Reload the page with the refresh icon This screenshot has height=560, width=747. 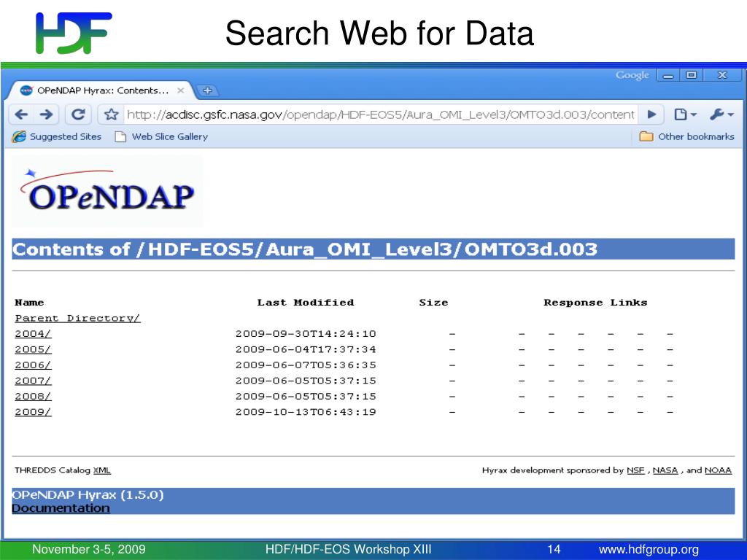(x=78, y=114)
